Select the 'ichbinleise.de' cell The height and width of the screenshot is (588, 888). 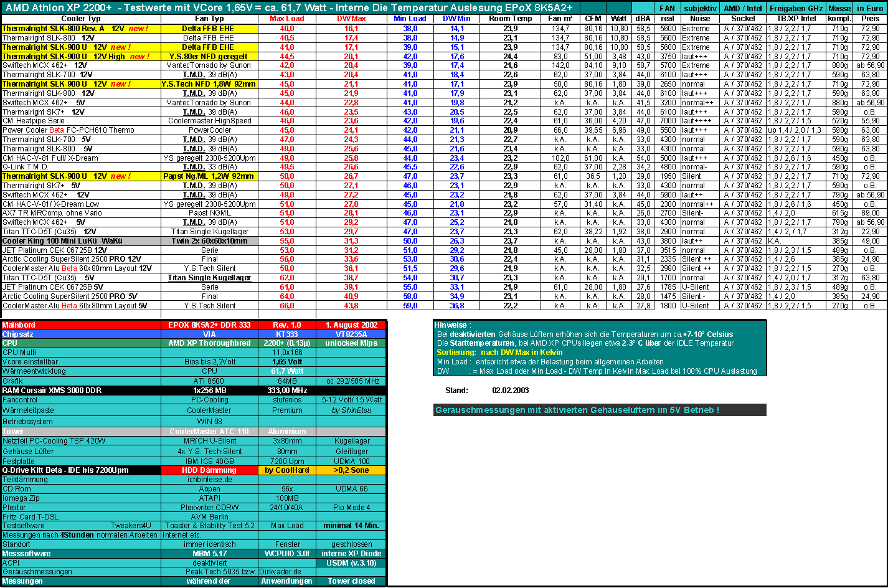[x=209, y=480]
